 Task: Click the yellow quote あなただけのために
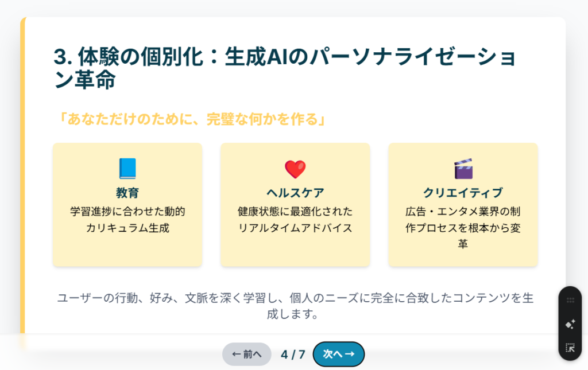point(192,119)
